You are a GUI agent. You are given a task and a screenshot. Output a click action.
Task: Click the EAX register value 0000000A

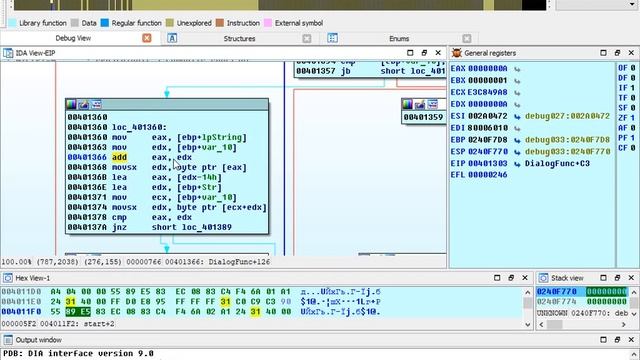487,69
